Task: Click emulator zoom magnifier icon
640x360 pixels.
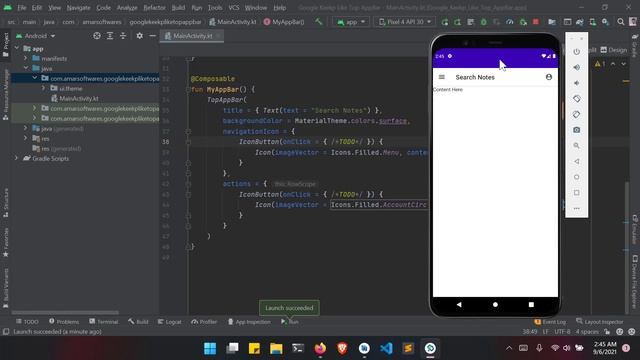Action: coord(576,145)
